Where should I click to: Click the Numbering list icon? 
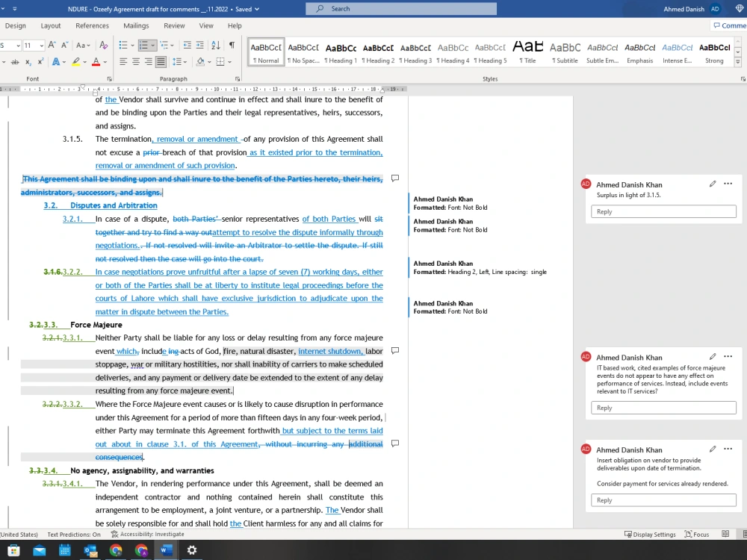(143, 45)
